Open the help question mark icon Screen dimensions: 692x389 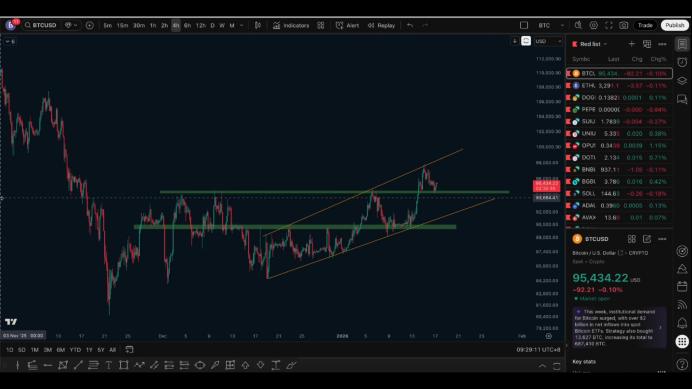[682, 364]
